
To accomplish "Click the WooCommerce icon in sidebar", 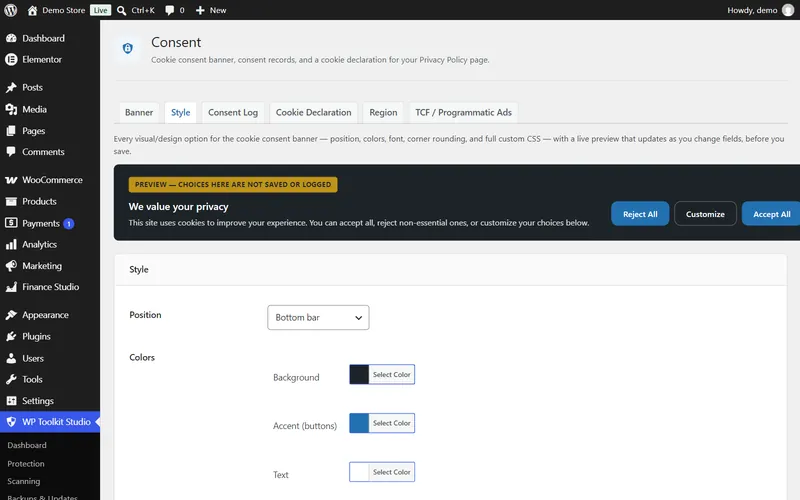I will (x=11, y=180).
